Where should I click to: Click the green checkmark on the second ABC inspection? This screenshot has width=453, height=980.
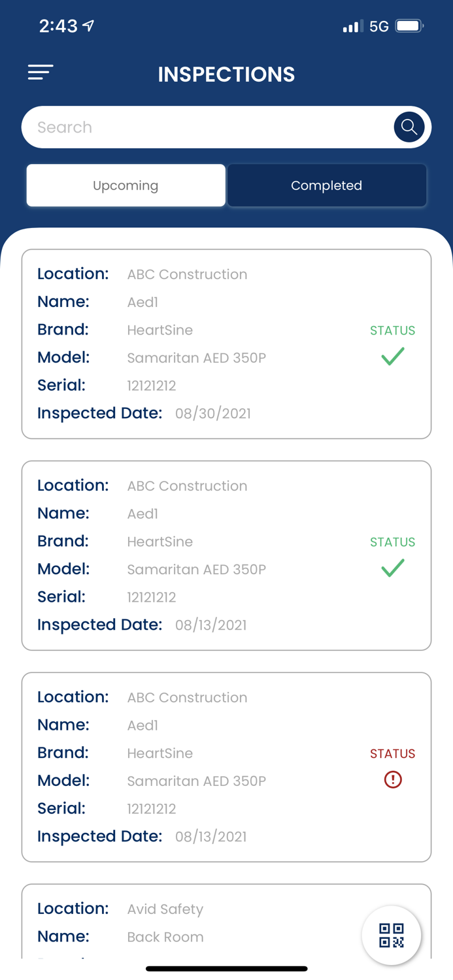pos(392,568)
